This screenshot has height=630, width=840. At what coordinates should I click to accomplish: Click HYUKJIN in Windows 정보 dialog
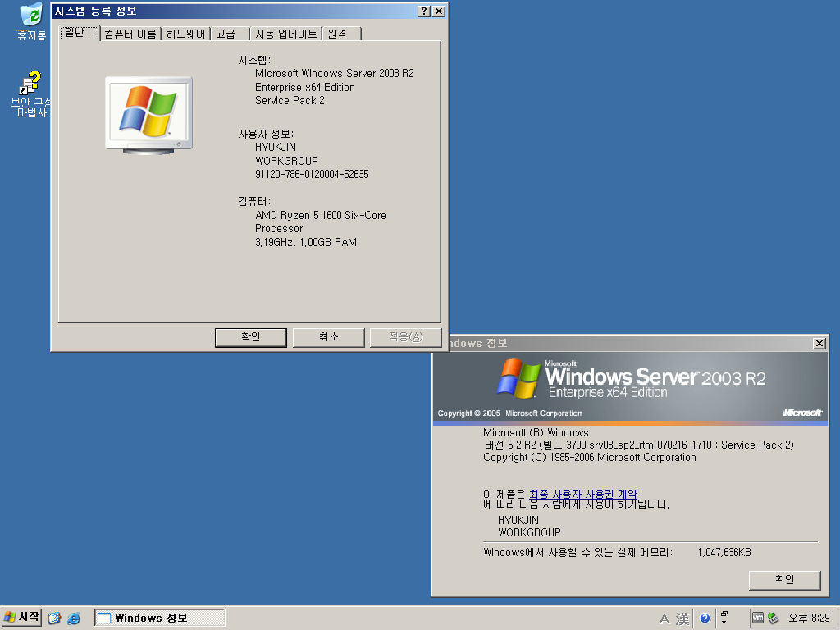tap(518, 520)
